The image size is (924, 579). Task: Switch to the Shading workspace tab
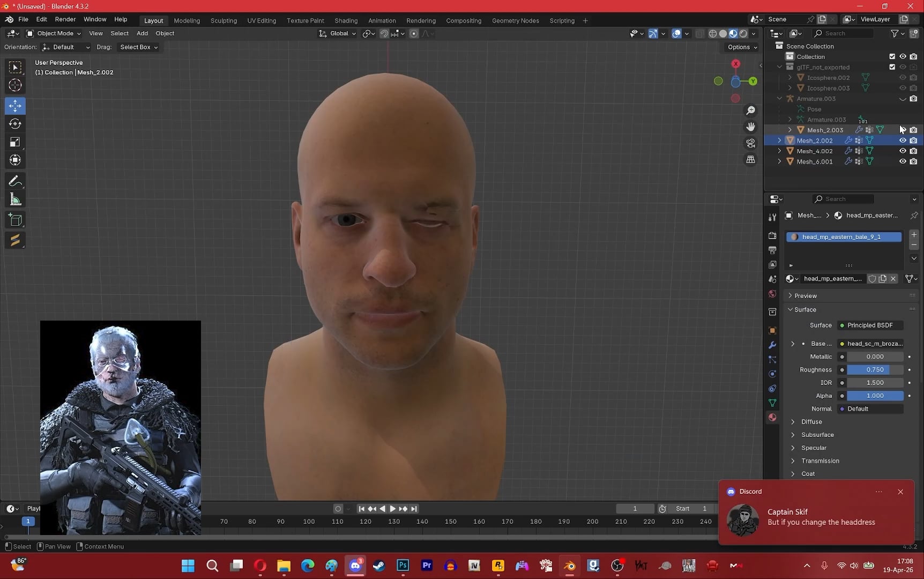[346, 20]
